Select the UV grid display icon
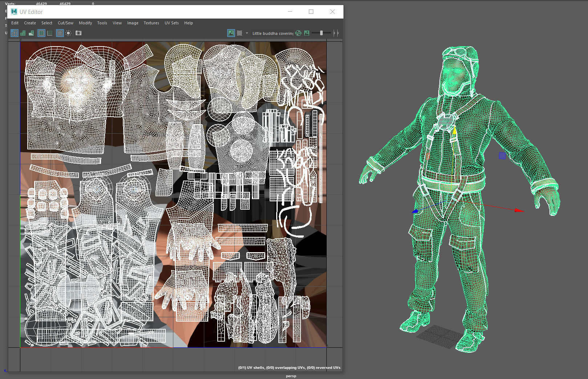This screenshot has width=588, height=379. click(x=59, y=33)
